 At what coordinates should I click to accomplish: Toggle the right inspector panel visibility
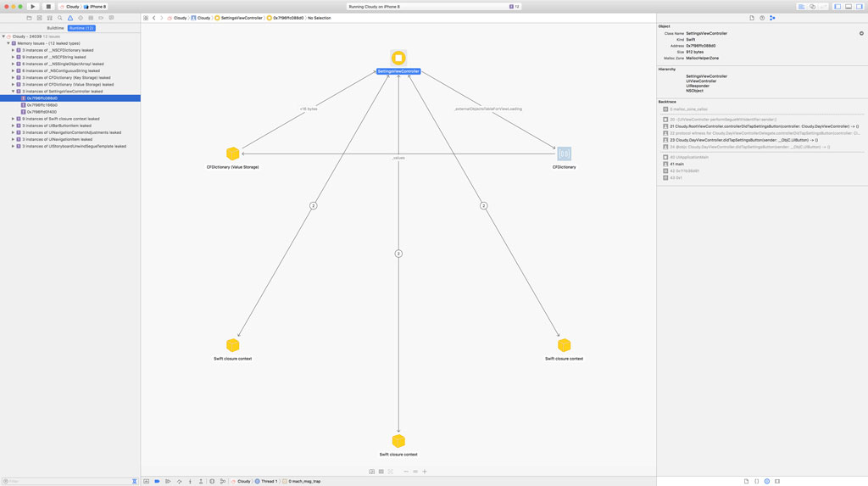click(x=860, y=6)
